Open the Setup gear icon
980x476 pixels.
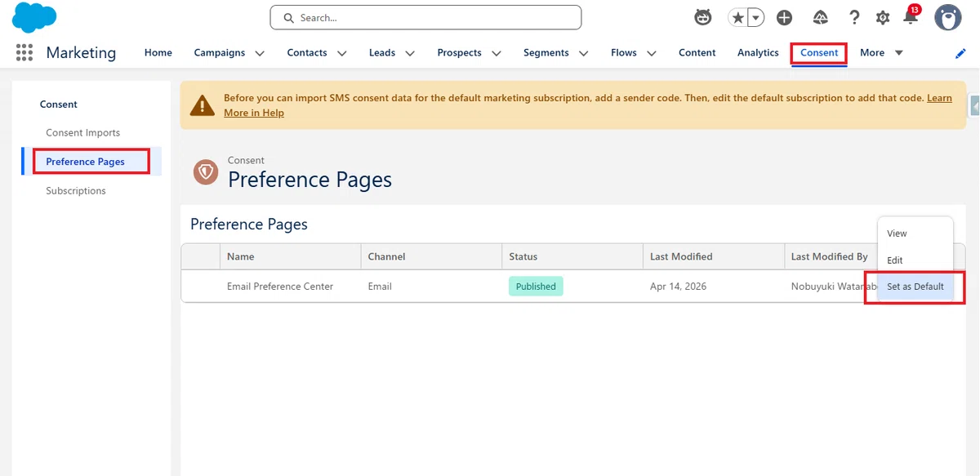point(883,17)
